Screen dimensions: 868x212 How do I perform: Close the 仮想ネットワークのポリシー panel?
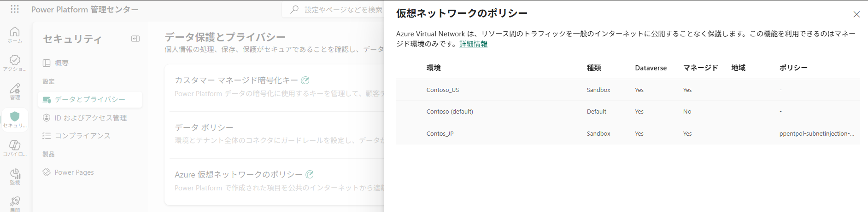pos(856,14)
